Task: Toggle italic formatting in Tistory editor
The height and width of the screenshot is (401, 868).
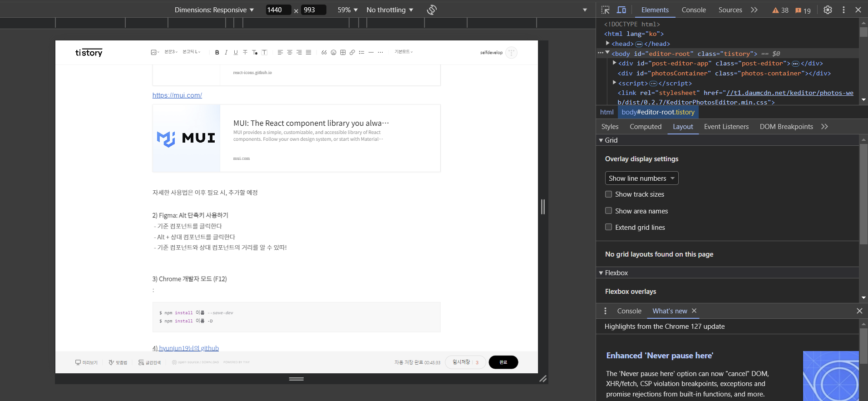Action: coord(226,52)
